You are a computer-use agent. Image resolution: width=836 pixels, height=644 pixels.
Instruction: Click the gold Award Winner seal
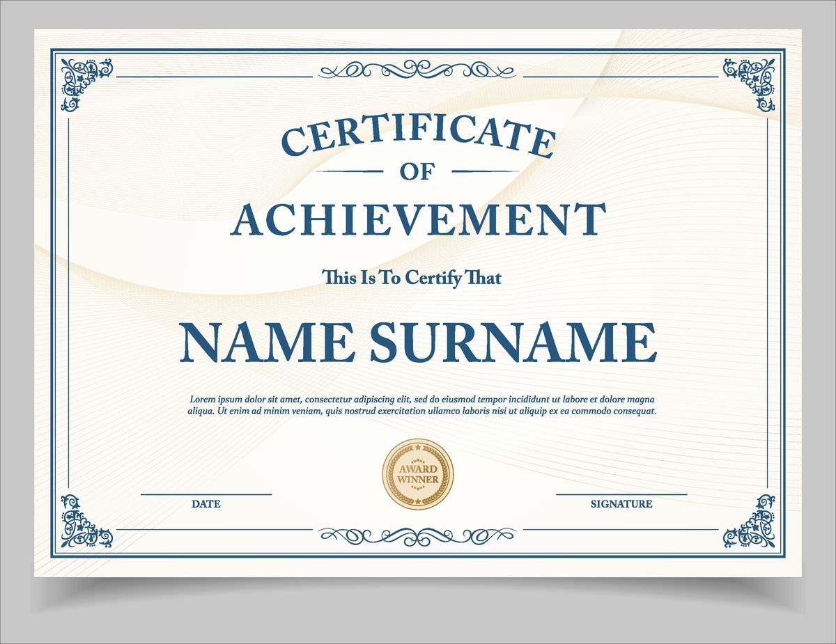[x=419, y=473]
